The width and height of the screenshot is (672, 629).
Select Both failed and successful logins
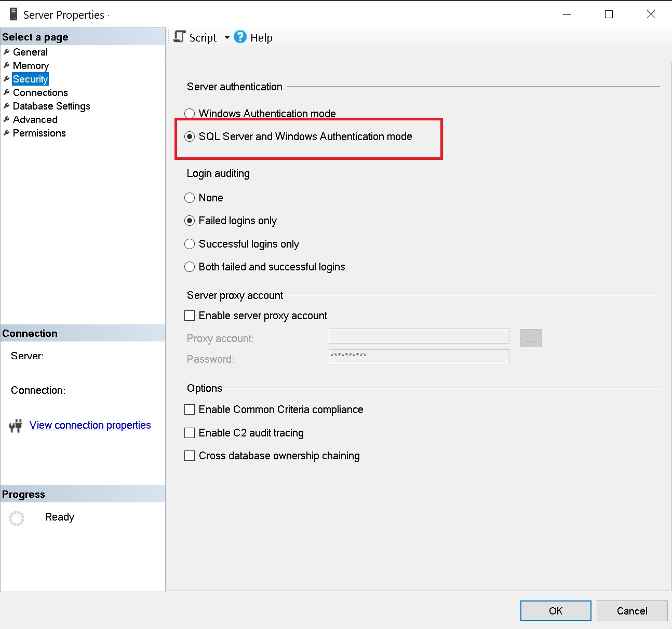(190, 267)
